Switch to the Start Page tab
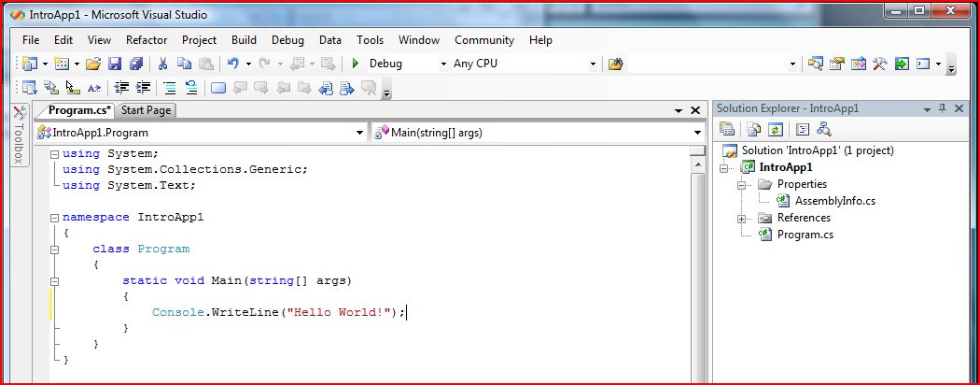This screenshot has height=385, width=980. pos(146,110)
